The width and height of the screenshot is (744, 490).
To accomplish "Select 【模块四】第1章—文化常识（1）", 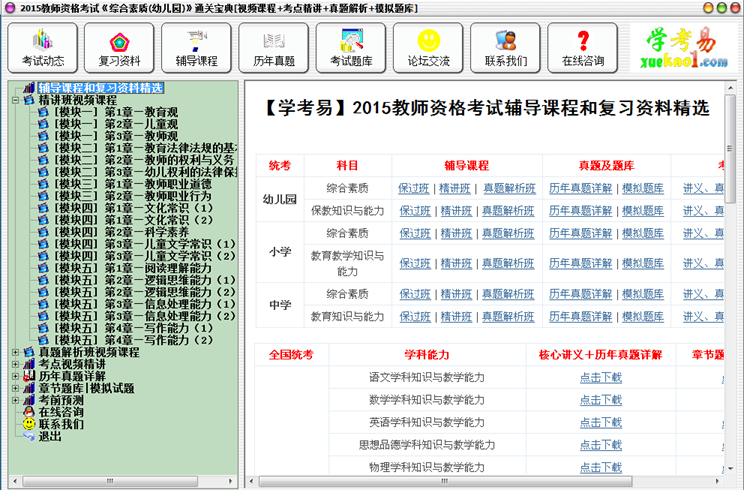I will [x=133, y=208].
